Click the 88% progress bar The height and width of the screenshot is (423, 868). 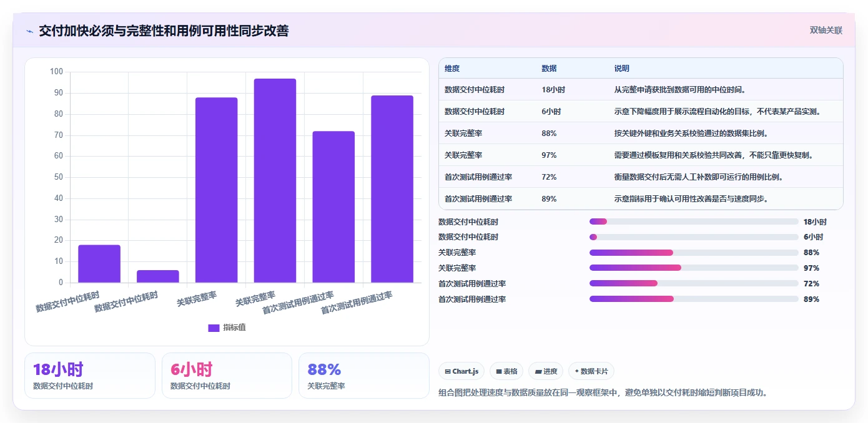point(694,253)
